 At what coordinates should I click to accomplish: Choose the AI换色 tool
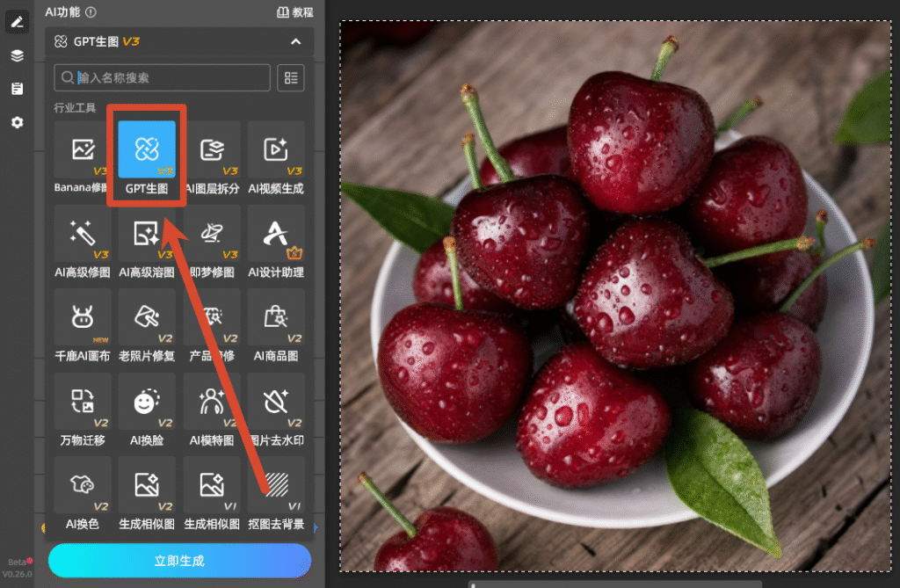click(x=82, y=495)
